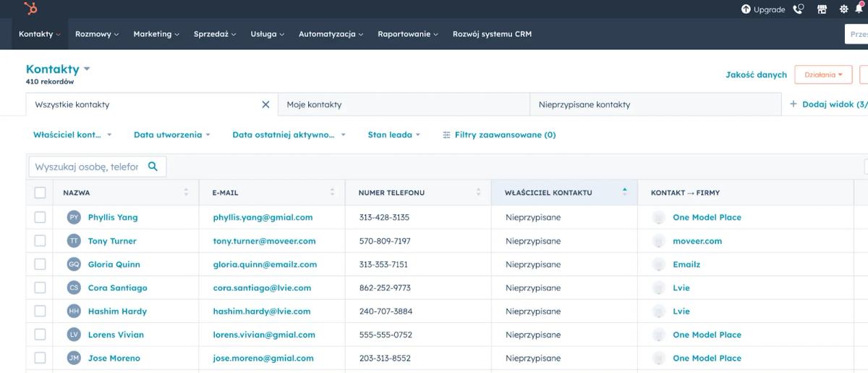Switch to the Moje kontakty tab

(404, 104)
